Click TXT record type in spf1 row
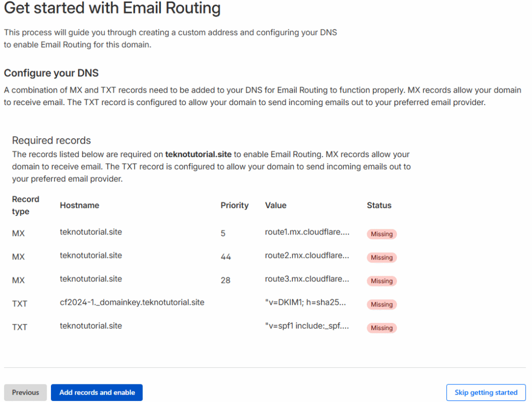The width and height of the screenshot is (532, 402). 19,327
